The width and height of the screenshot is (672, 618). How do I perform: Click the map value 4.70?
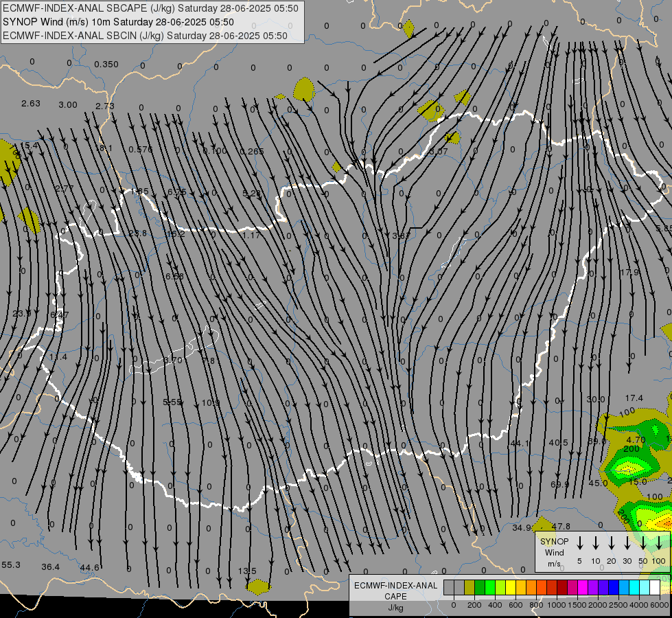(x=636, y=439)
